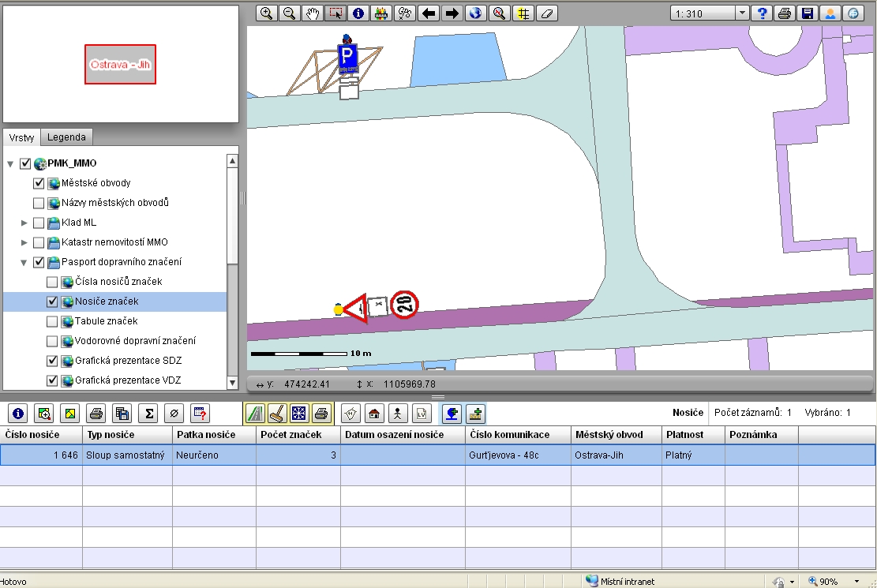This screenshot has height=588, width=877.
Task: Select the Grafická prezentace VDZ layer label
Action: (x=128, y=380)
